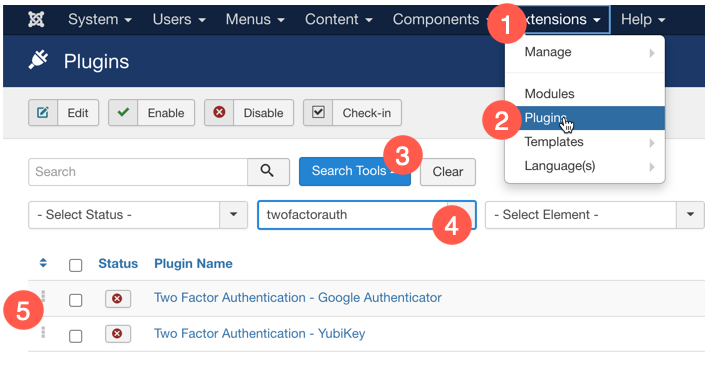The height and width of the screenshot is (379, 705).
Task: Sort by Status column header
Action: click(x=118, y=263)
